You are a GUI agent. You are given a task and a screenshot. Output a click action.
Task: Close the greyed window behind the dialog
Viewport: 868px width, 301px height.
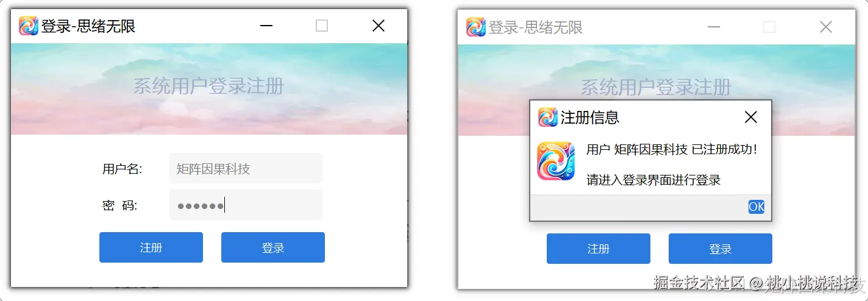tap(826, 27)
